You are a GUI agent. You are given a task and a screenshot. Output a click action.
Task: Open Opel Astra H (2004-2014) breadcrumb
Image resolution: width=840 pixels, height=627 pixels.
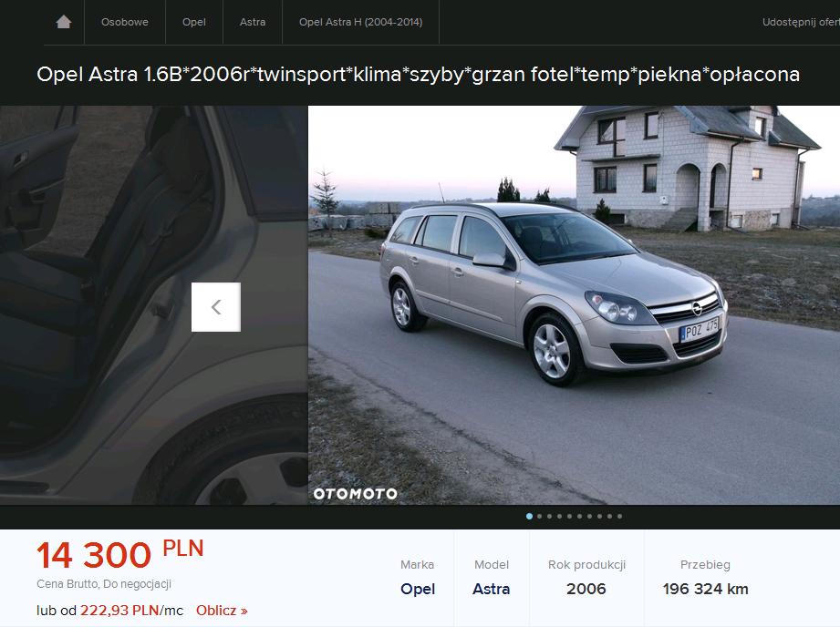point(360,22)
